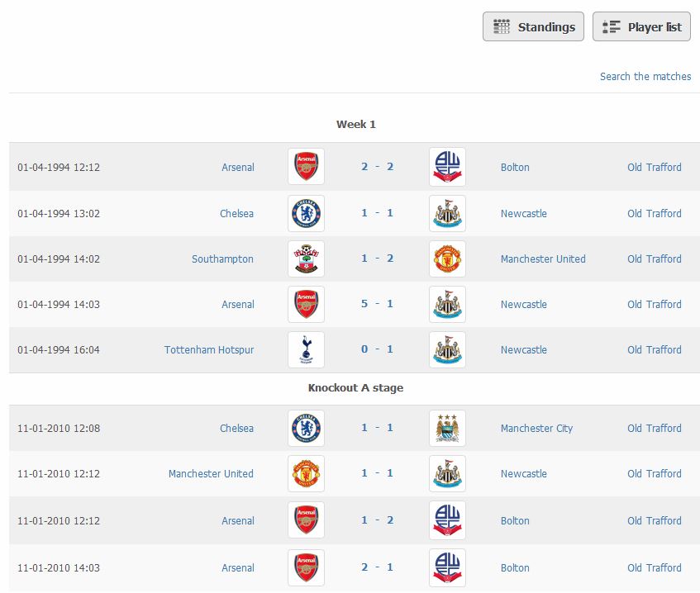Click Manchester United crest in Knockout stage
The width and height of the screenshot is (700, 593).
click(x=306, y=473)
